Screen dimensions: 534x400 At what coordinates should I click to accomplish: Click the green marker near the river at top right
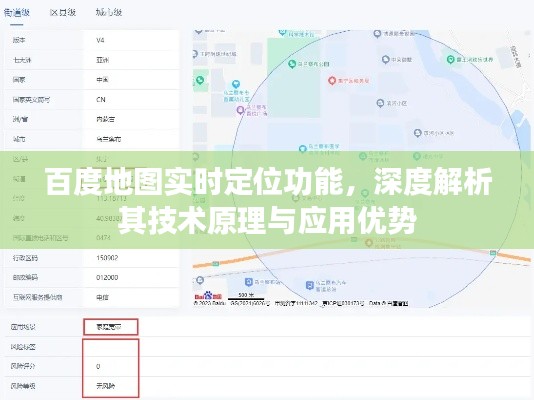[x=451, y=60]
